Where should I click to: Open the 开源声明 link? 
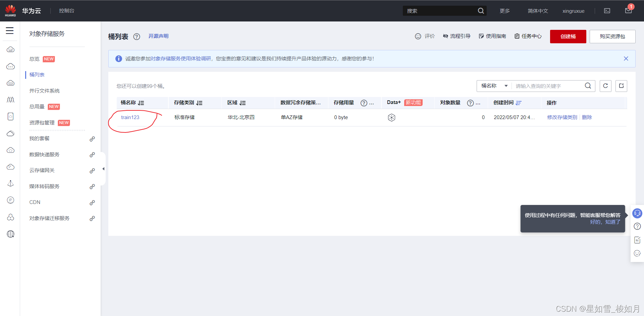[x=159, y=36]
